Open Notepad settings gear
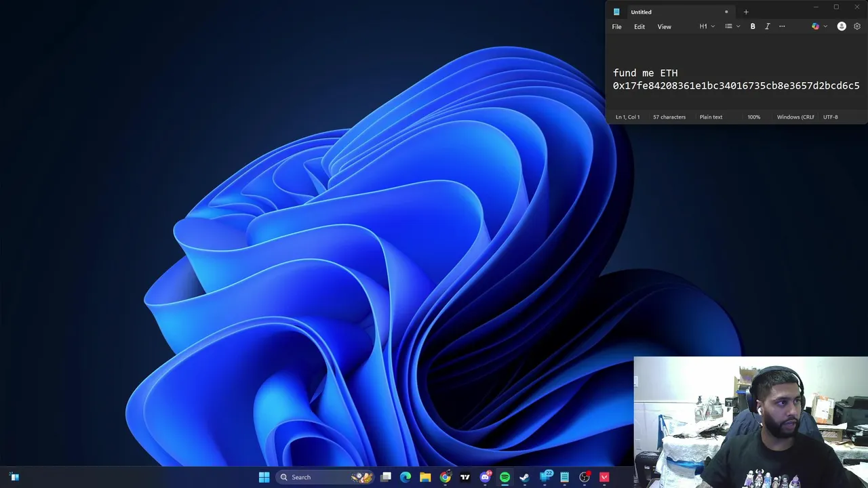The image size is (868, 488). 857,26
